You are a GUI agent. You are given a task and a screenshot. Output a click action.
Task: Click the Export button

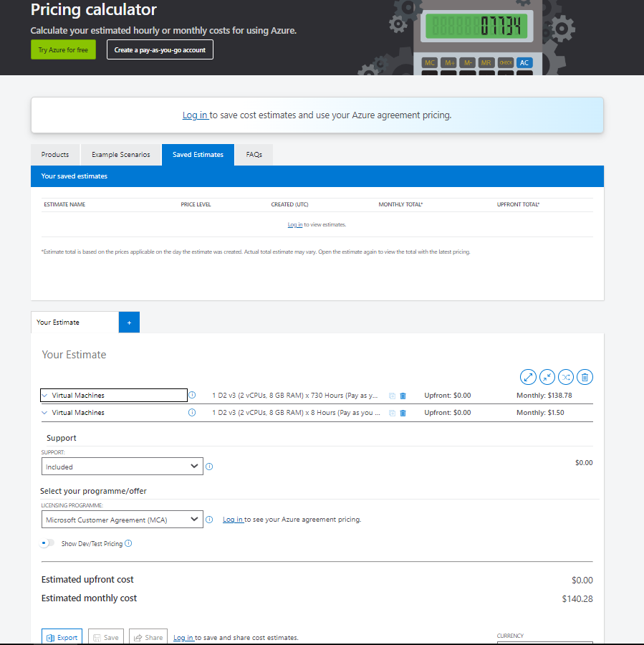(62, 637)
